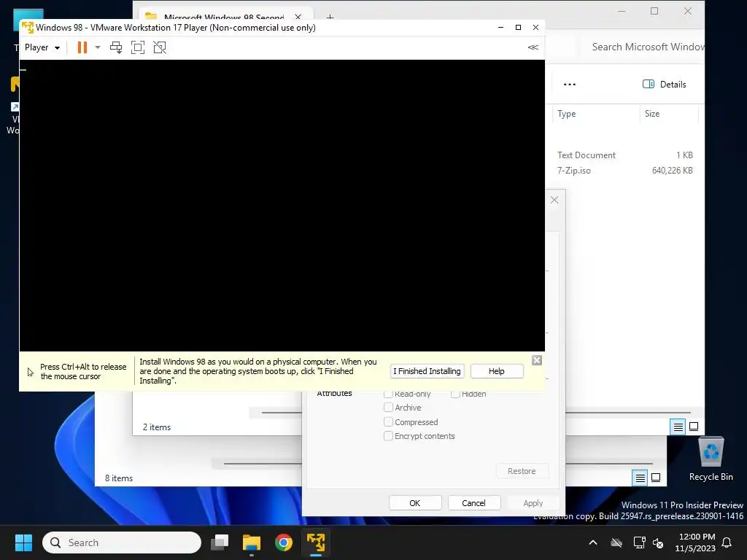Select the Text Document file row
Screen dimensions: 747x560
tap(625, 155)
